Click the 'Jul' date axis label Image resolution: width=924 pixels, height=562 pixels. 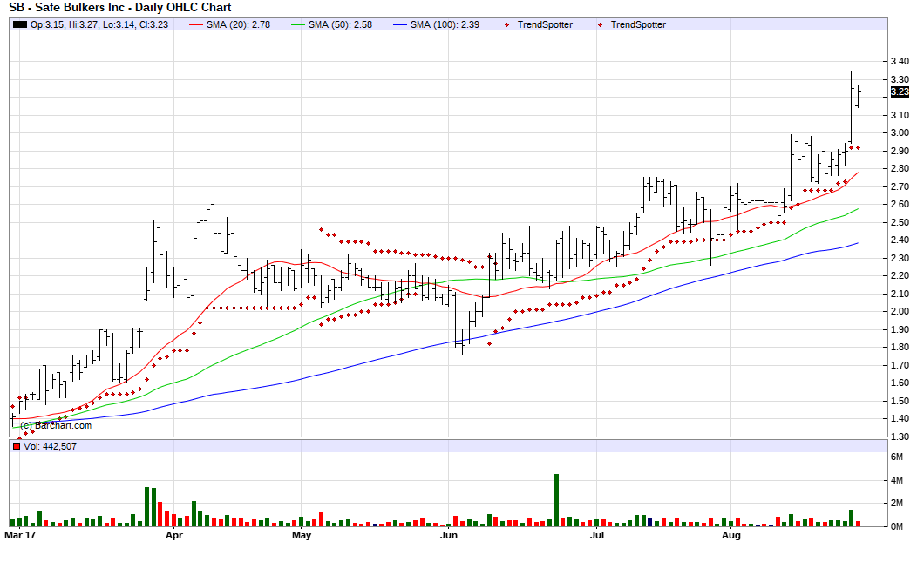pyautogui.click(x=597, y=536)
